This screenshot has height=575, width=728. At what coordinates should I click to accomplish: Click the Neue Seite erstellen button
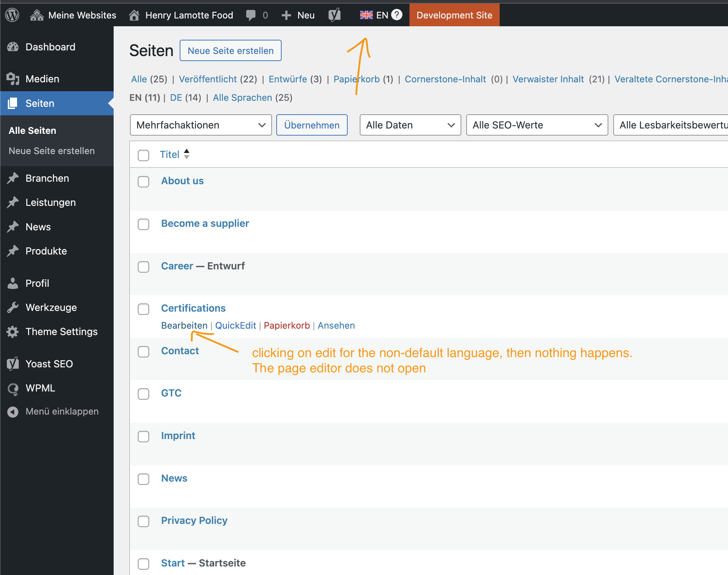pyautogui.click(x=230, y=50)
